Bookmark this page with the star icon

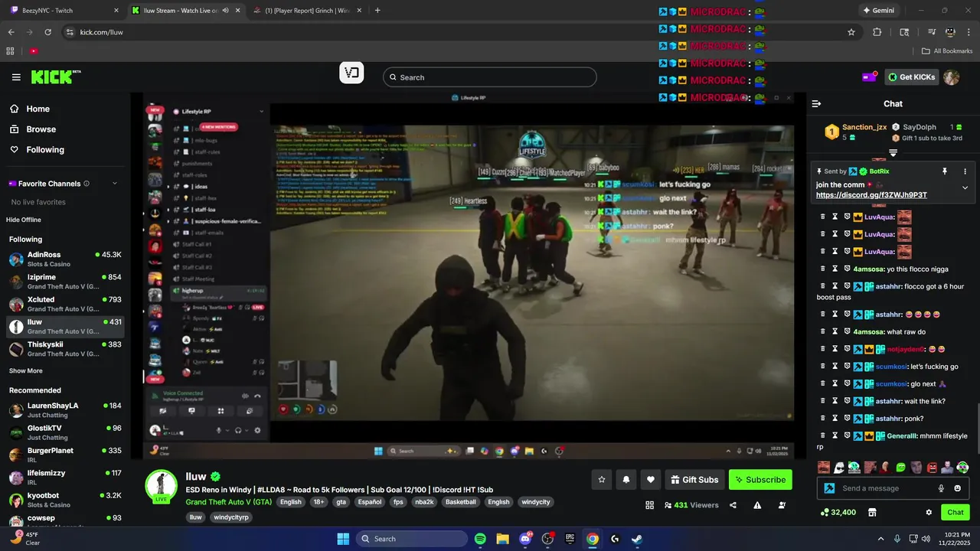point(851,32)
